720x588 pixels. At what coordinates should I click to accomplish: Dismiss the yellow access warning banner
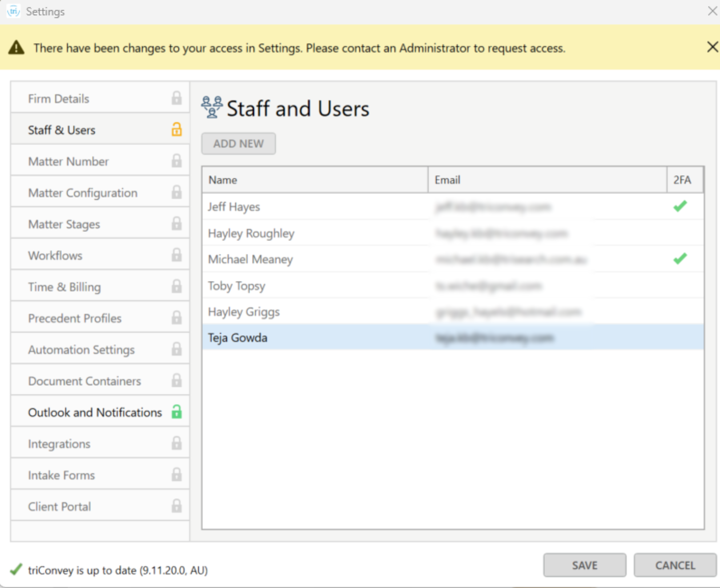coord(712,47)
